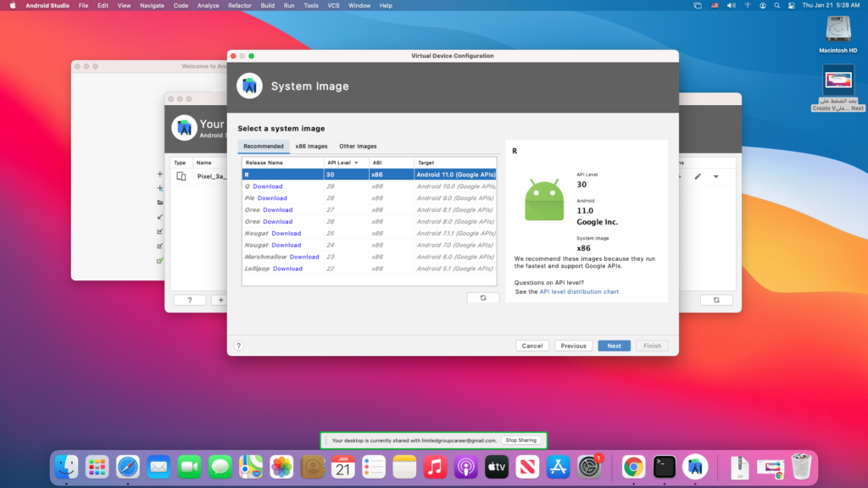Download the Pie system image
This screenshot has width=868, height=488.
(x=272, y=198)
